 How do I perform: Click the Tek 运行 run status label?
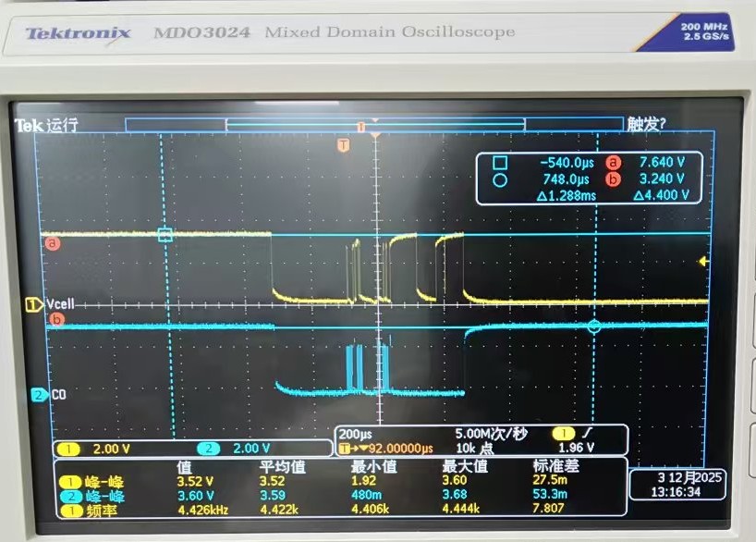[x=46, y=125]
